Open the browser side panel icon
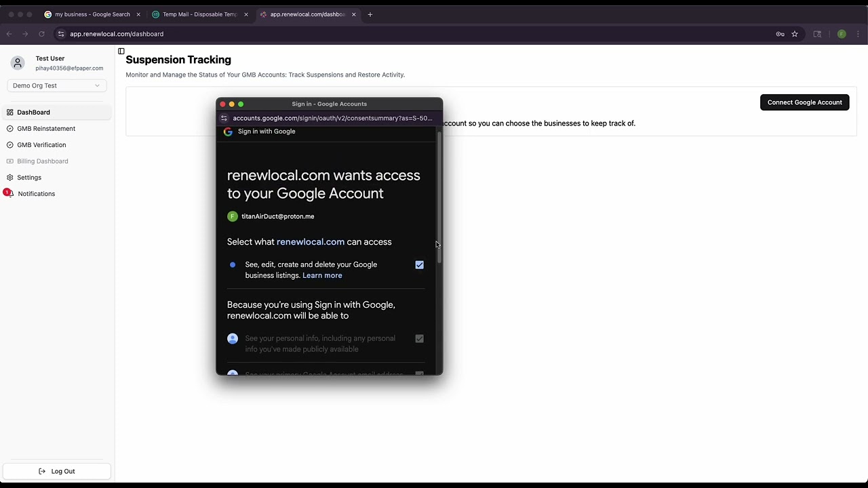 point(817,34)
